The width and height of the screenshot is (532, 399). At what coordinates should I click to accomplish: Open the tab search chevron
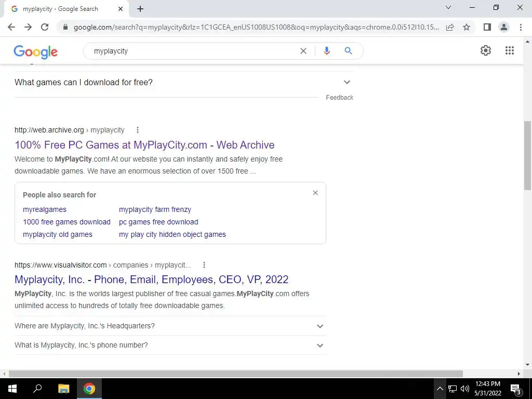(448, 7)
